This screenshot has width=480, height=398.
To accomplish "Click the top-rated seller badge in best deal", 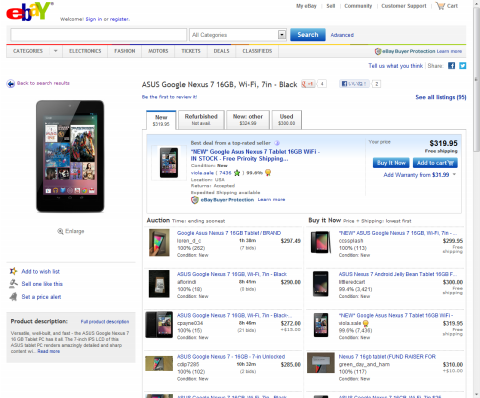I will pyautogui.click(x=268, y=173).
